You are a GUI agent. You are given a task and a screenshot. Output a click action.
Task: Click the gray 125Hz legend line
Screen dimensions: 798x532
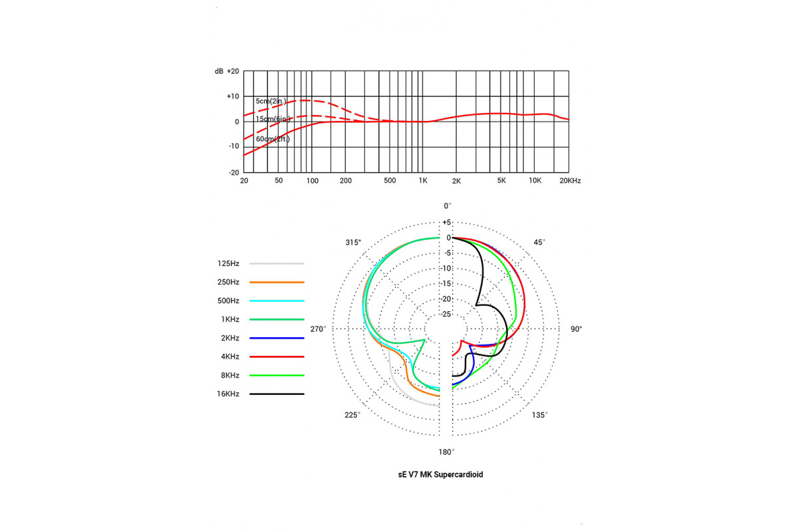click(x=277, y=264)
